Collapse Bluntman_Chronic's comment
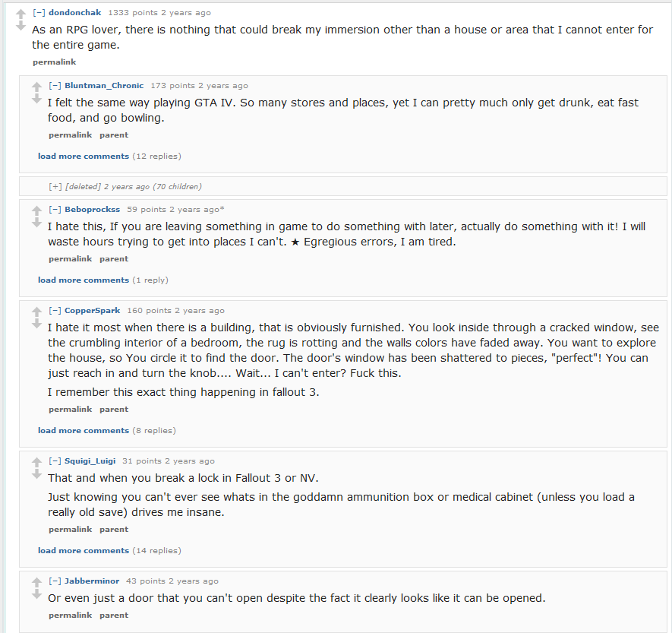Screen dimensions: 672x633 [x=55, y=86]
